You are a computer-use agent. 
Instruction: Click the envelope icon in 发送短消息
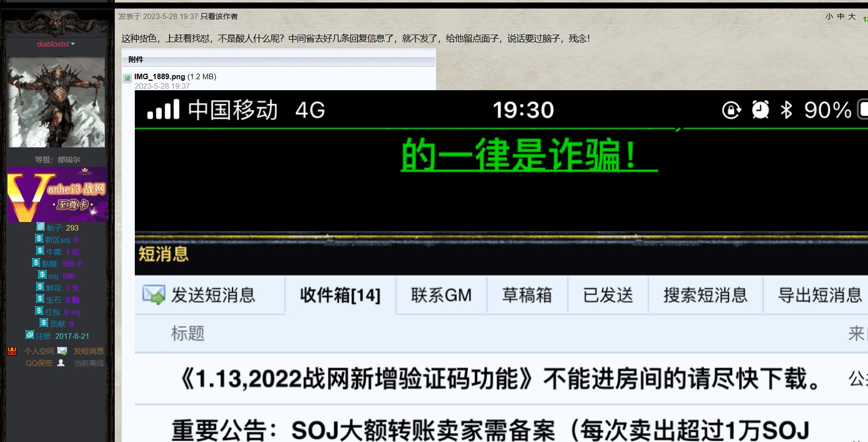(x=153, y=295)
